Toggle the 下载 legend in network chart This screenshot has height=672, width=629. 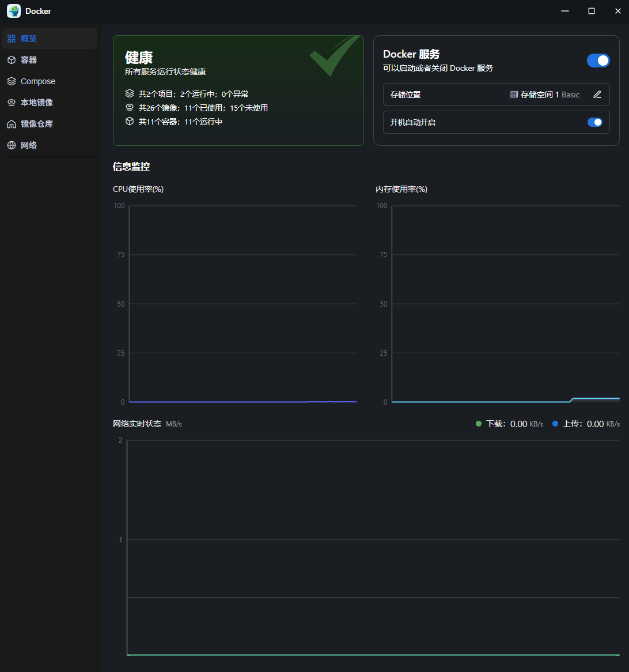click(x=478, y=423)
